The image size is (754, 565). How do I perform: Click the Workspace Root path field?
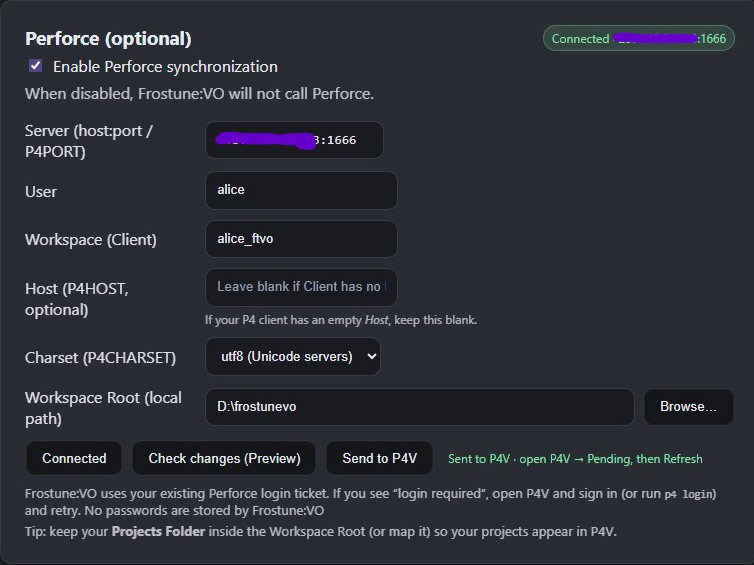[x=420, y=407]
